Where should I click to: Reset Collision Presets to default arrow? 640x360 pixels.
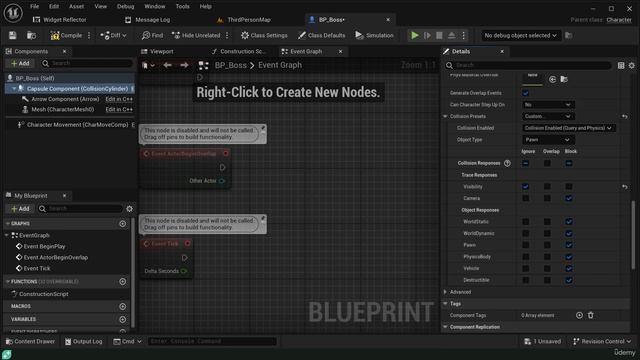point(624,117)
